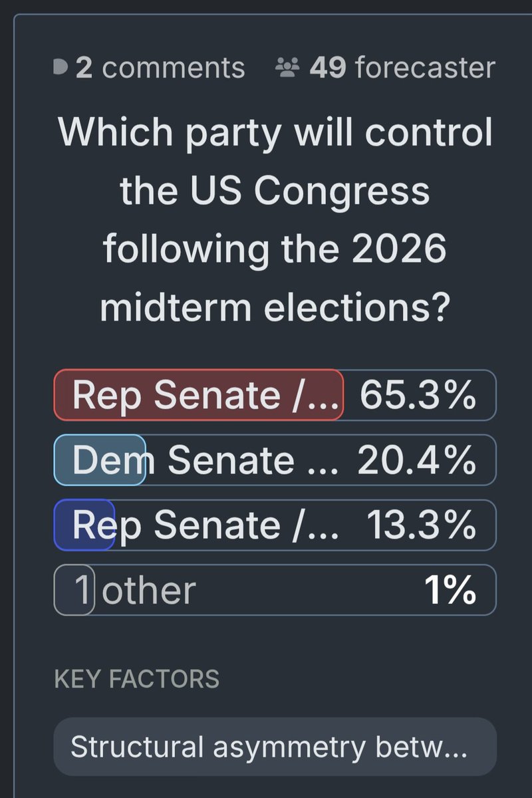Click the 13.3% probability value
The height and width of the screenshot is (798, 532).
(422, 525)
